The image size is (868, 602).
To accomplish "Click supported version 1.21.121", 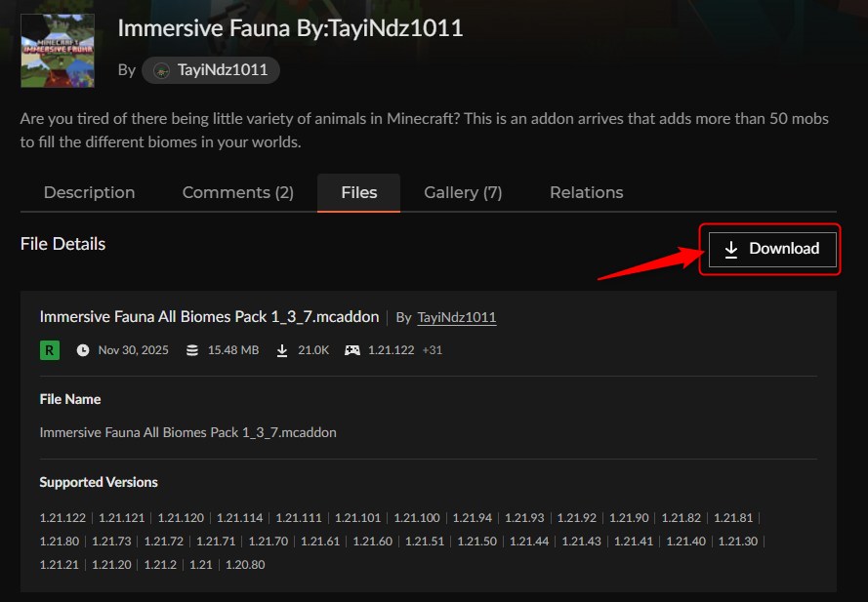I will pyautogui.click(x=121, y=518).
